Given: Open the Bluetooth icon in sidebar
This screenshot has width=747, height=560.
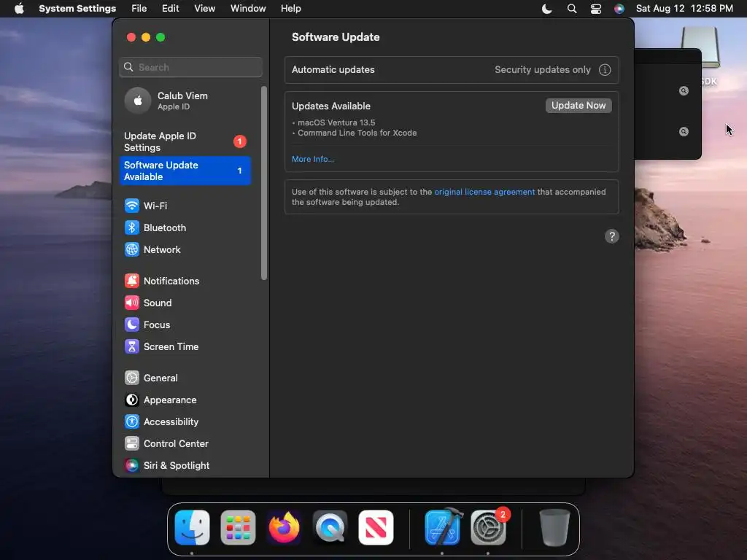Looking at the screenshot, I should (132, 227).
